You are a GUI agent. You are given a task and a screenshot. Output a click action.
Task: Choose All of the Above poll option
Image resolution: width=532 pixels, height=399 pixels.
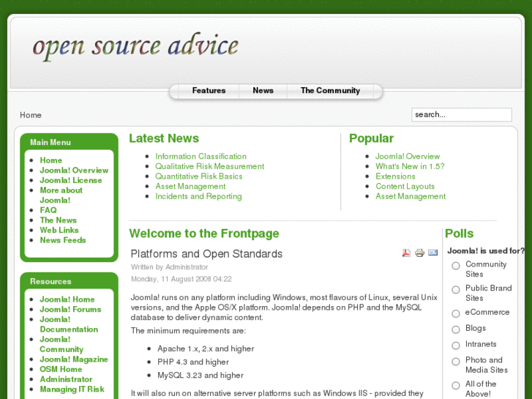tap(456, 385)
